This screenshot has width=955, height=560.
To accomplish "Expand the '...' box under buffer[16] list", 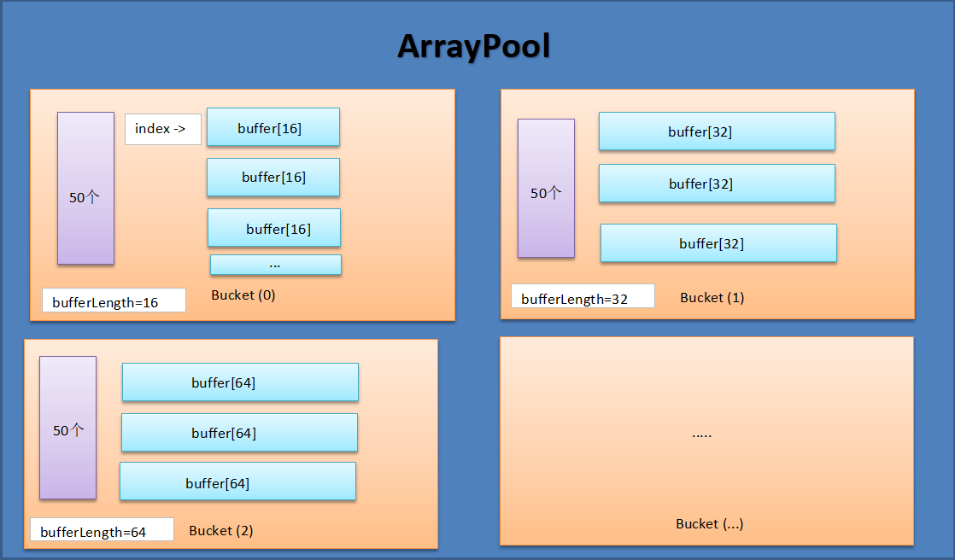I will point(275,264).
